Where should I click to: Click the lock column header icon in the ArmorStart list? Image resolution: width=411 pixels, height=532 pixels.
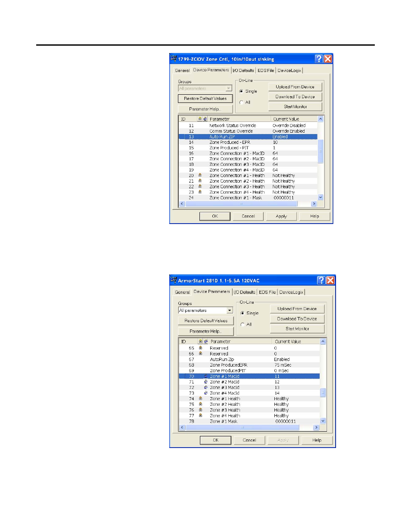pos(200,341)
